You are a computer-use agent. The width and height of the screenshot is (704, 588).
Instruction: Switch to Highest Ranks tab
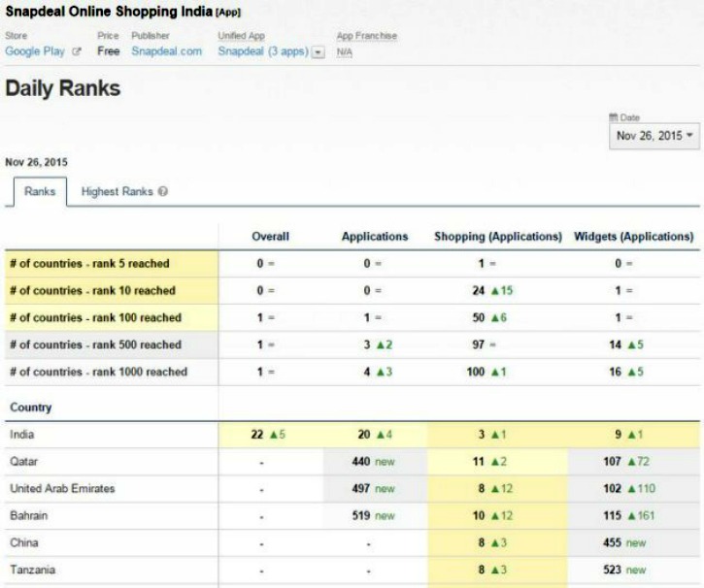click(x=117, y=191)
